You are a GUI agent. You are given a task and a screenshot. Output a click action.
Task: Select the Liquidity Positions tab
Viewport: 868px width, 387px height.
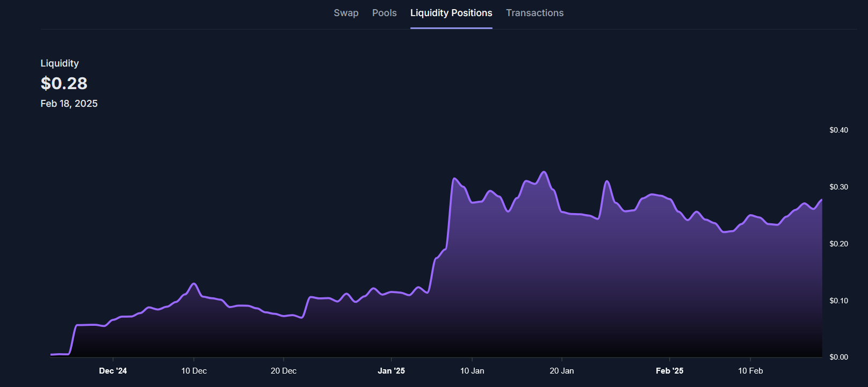click(451, 13)
